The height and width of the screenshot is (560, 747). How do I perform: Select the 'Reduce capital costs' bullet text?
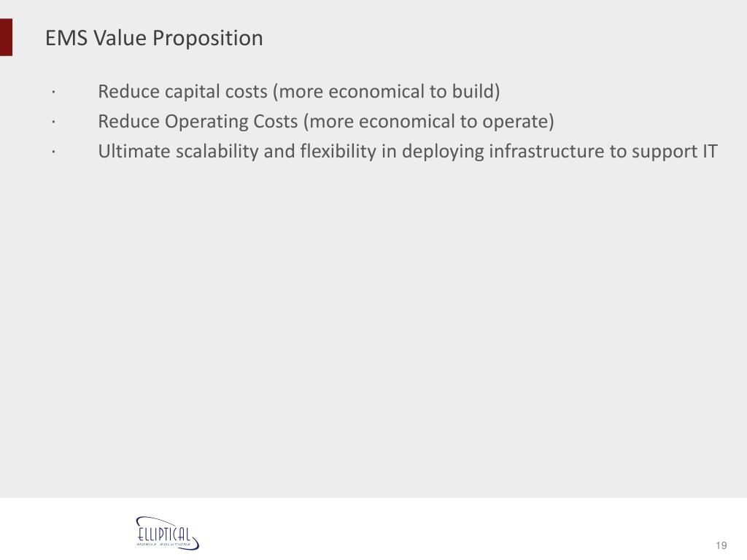point(183,91)
